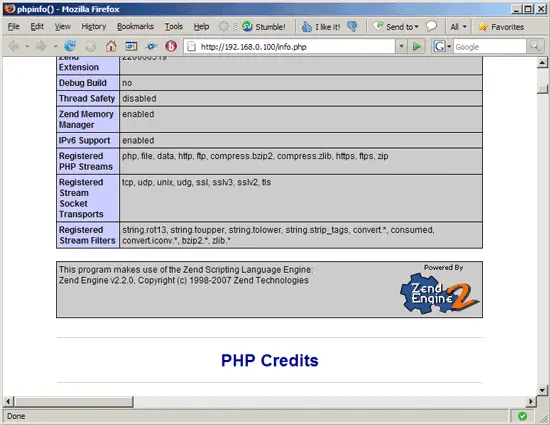Click the Favorites star button
The width and height of the screenshot is (550, 425).
point(501,27)
